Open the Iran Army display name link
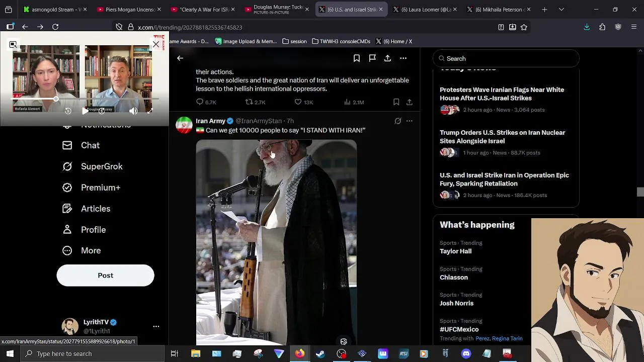The image size is (644, 362). tap(210, 121)
